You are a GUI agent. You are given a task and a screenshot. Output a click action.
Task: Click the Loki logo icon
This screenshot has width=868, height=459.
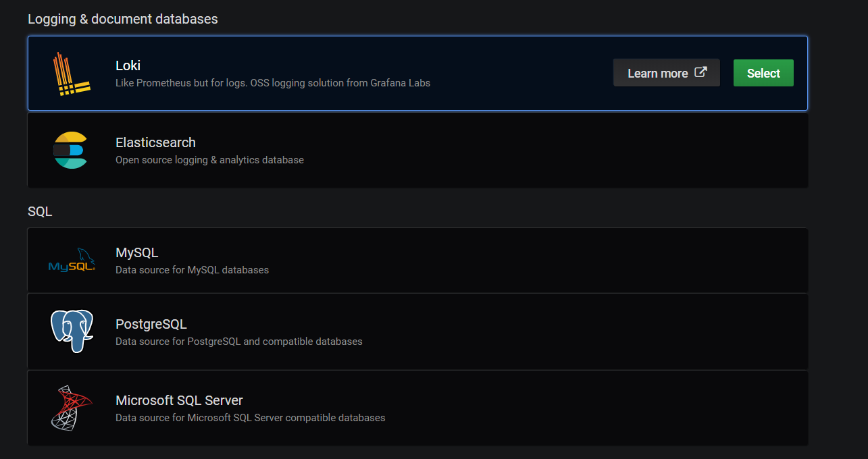72,74
